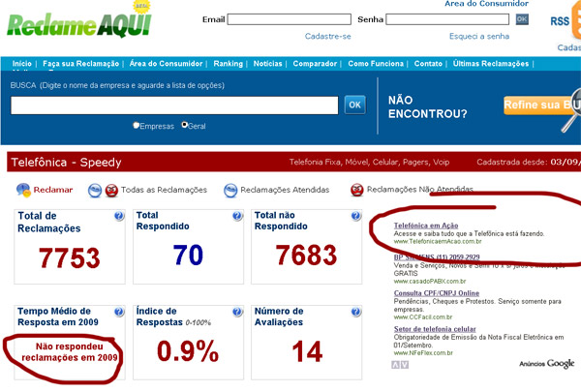Click the help icon in Tempo Médio de Resposta
581x392 pixels.
[119, 312]
